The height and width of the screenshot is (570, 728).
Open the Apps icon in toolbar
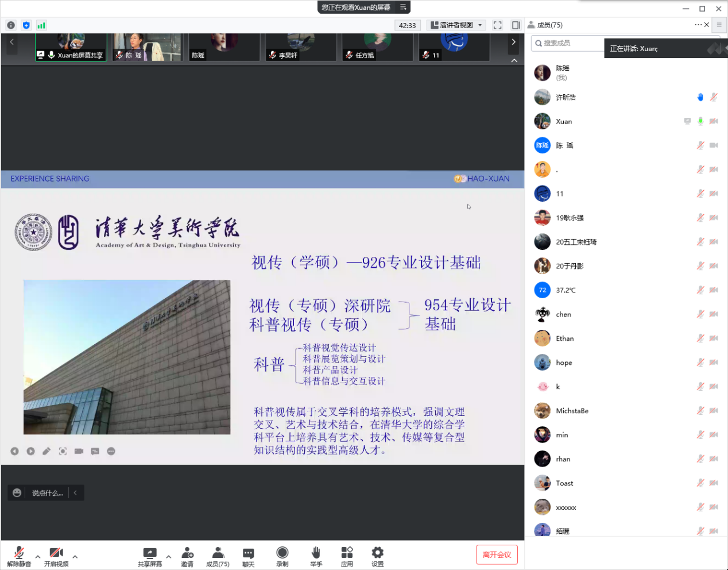click(347, 555)
